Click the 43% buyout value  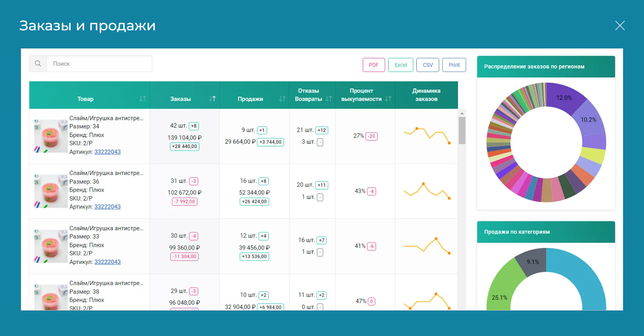point(360,191)
